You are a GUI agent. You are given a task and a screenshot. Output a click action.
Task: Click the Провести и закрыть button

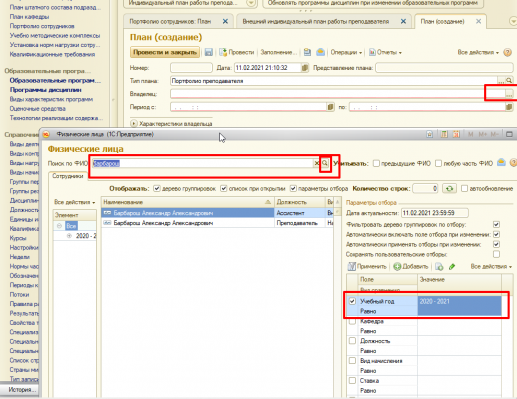click(x=165, y=52)
